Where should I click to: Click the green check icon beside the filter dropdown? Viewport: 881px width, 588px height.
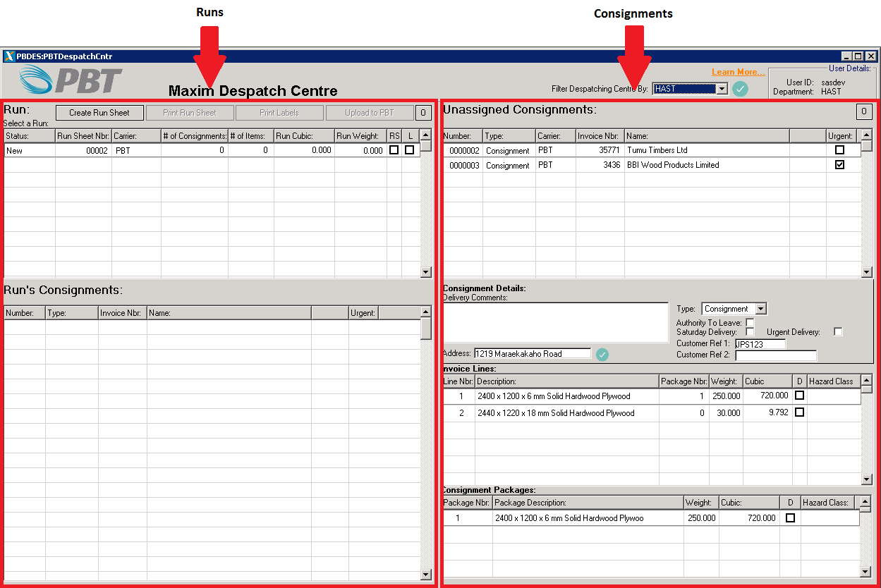pyautogui.click(x=740, y=89)
